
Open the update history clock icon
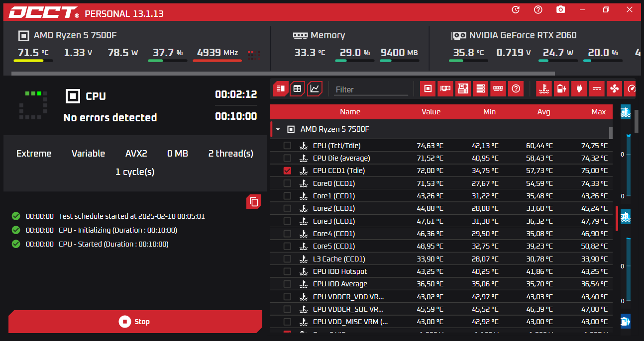tap(516, 10)
